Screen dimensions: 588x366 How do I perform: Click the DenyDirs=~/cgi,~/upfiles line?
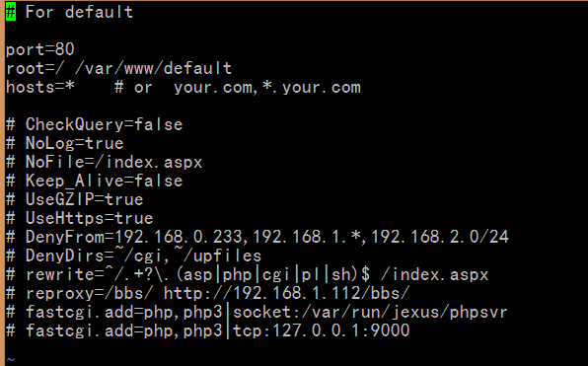click(x=134, y=256)
